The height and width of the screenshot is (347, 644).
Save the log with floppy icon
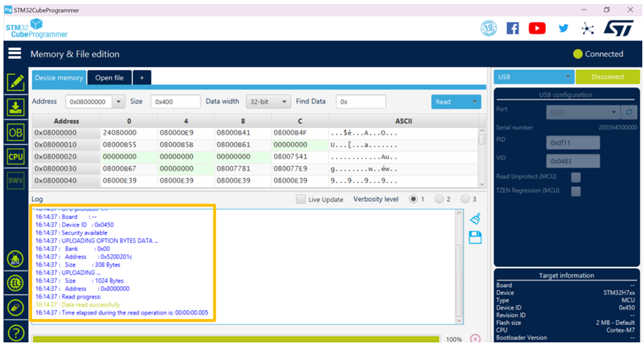click(475, 237)
